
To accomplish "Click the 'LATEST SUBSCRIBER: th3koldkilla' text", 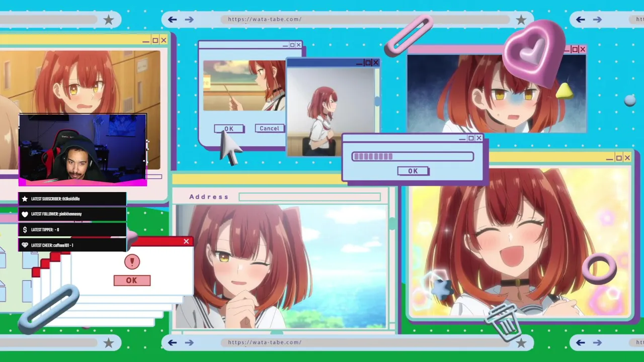I will [x=55, y=199].
